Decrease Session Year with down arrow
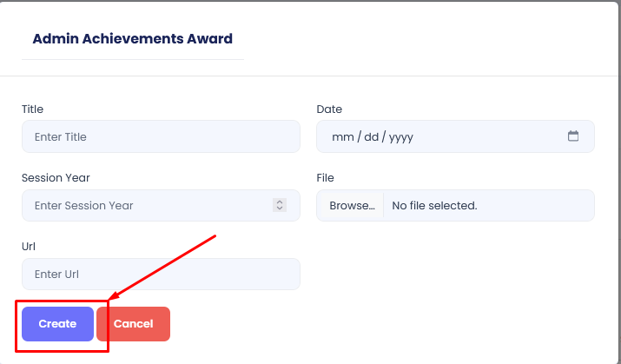The height and width of the screenshot is (364, 621). [279, 208]
